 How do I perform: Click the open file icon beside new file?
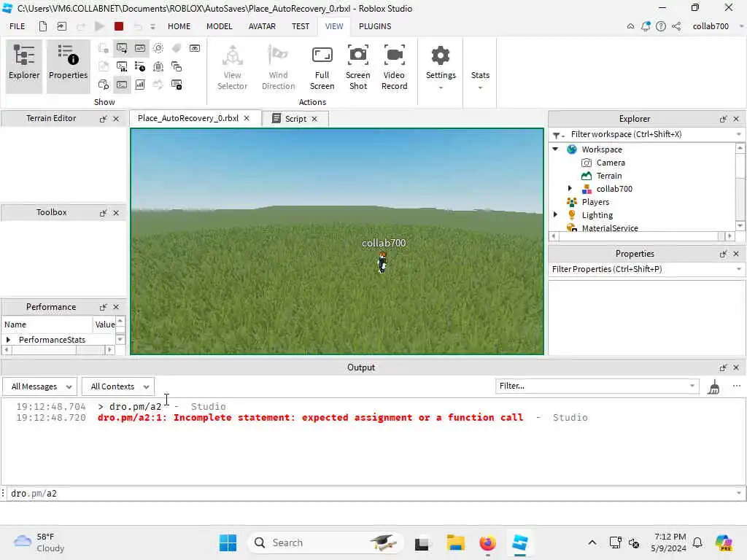click(62, 26)
